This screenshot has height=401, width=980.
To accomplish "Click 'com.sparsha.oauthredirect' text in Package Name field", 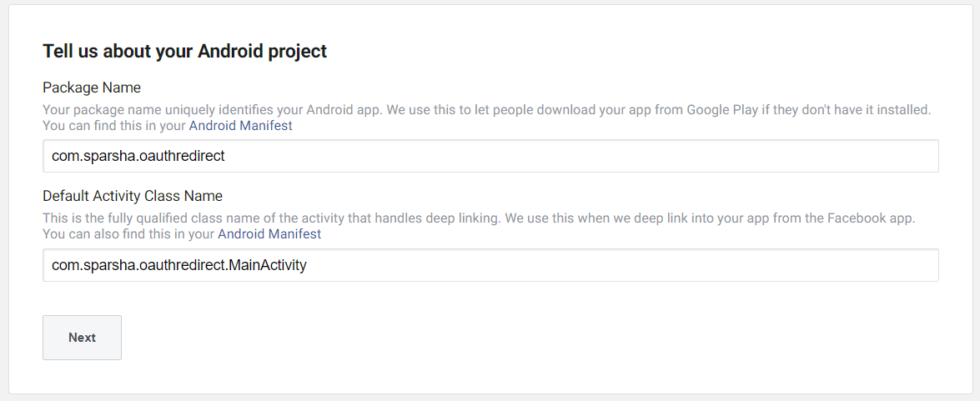I will pos(138,156).
